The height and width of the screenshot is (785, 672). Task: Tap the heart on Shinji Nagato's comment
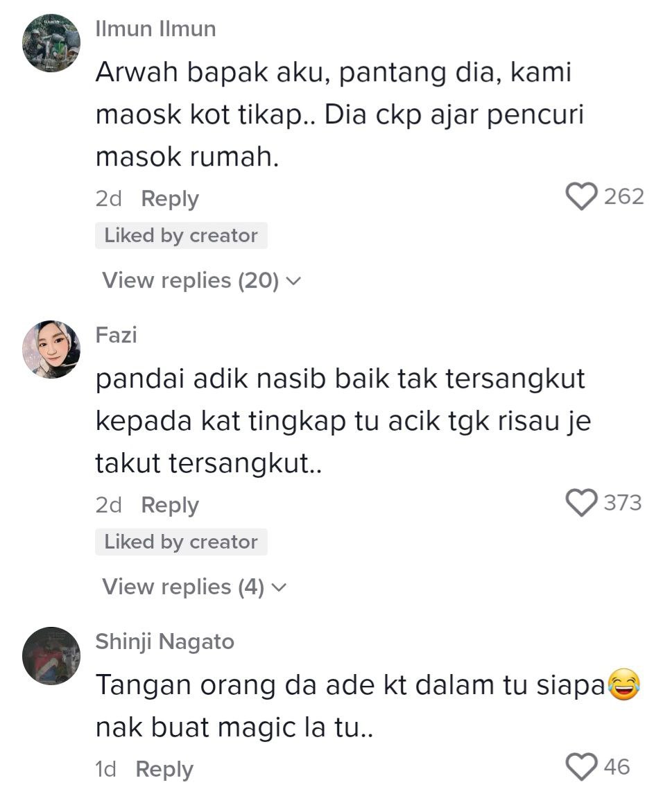[581, 766]
